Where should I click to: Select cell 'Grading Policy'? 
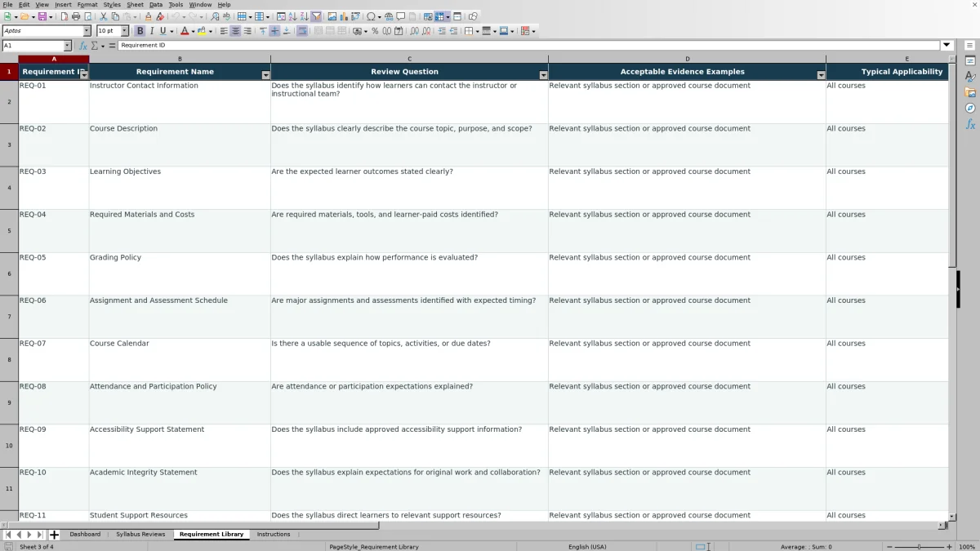tap(180, 273)
